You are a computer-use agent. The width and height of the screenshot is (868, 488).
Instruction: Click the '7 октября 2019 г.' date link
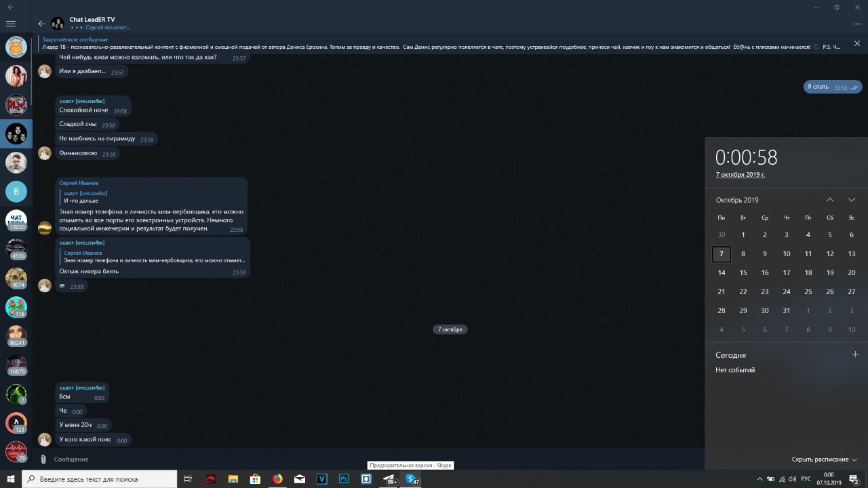(x=741, y=175)
